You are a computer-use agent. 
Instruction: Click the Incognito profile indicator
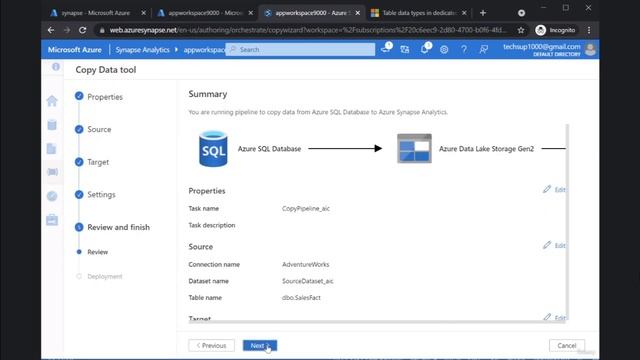point(556,30)
